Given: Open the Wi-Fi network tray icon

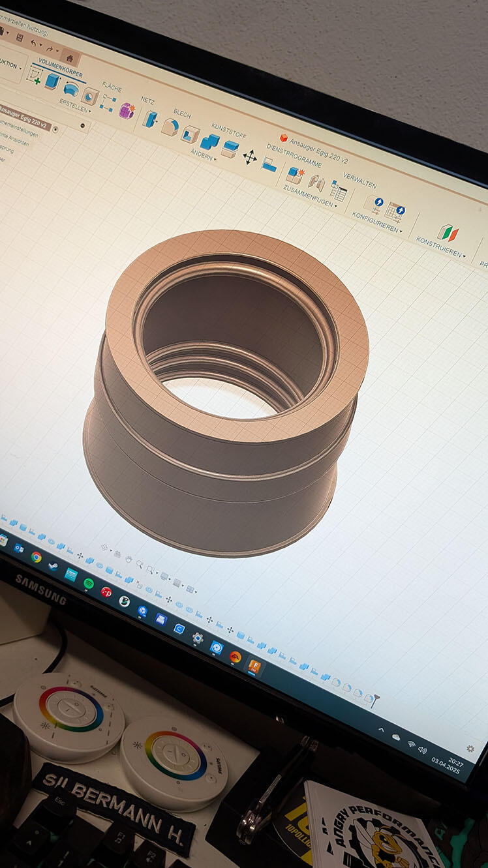Looking at the screenshot, I should (412, 743).
